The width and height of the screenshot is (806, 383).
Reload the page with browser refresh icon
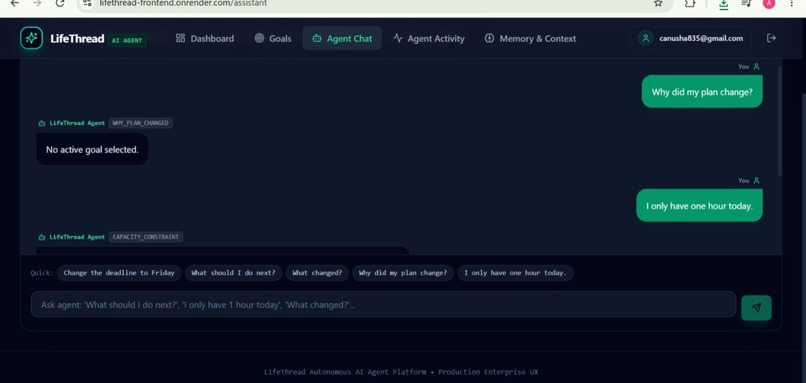click(60, 4)
